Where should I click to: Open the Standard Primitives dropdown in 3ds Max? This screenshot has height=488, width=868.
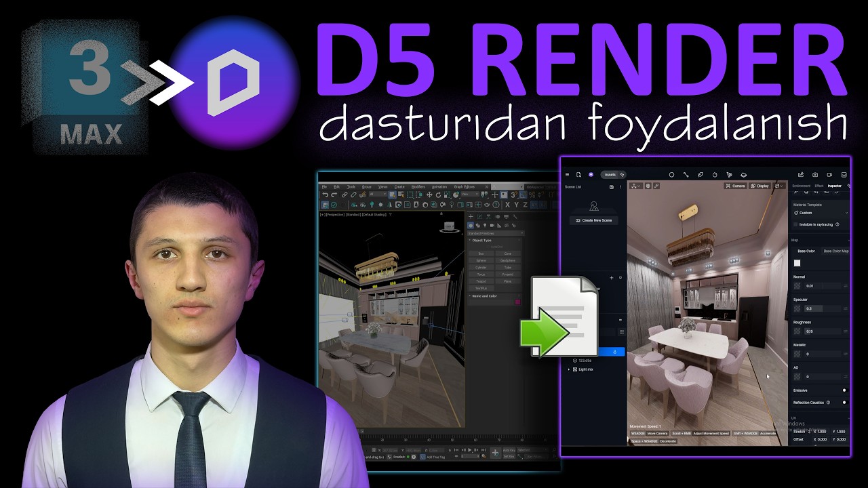pos(496,233)
